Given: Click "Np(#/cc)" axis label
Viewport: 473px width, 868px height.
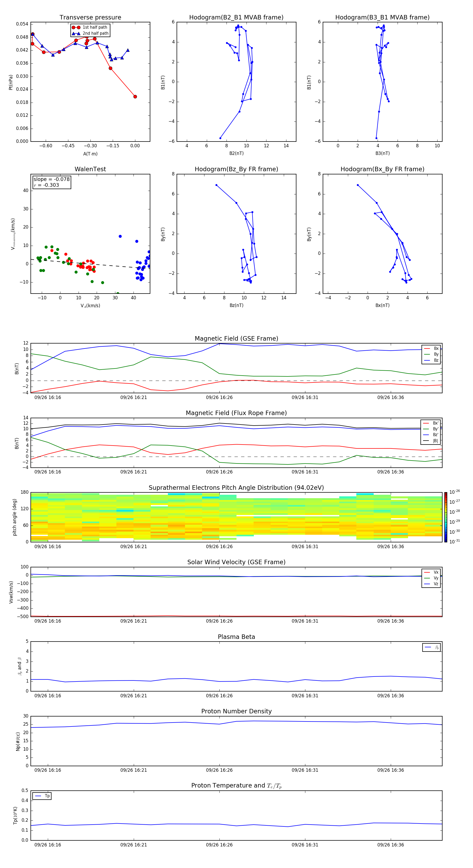Looking at the screenshot, I should (x=18, y=741).
